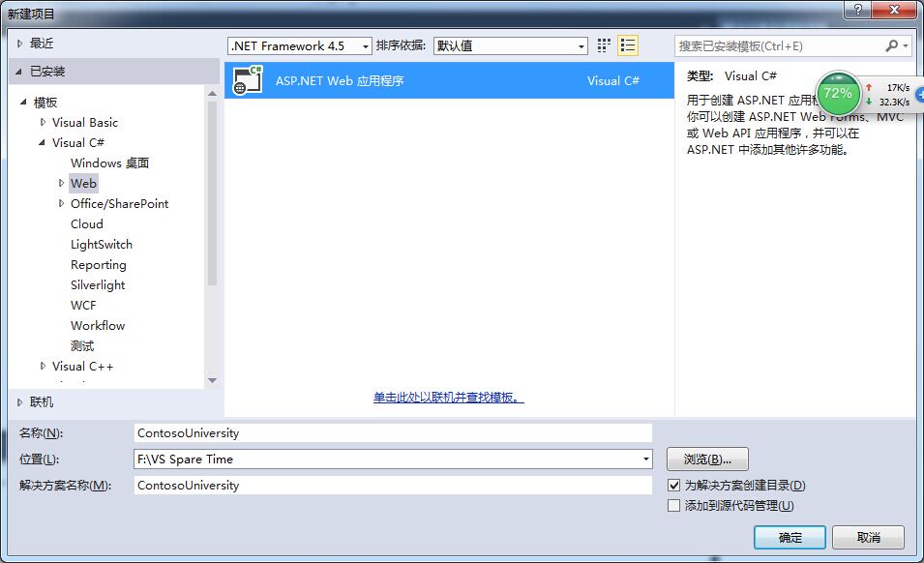The image size is (924, 563).
Task: Expand the Visual C++ node
Action: tap(43, 367)
